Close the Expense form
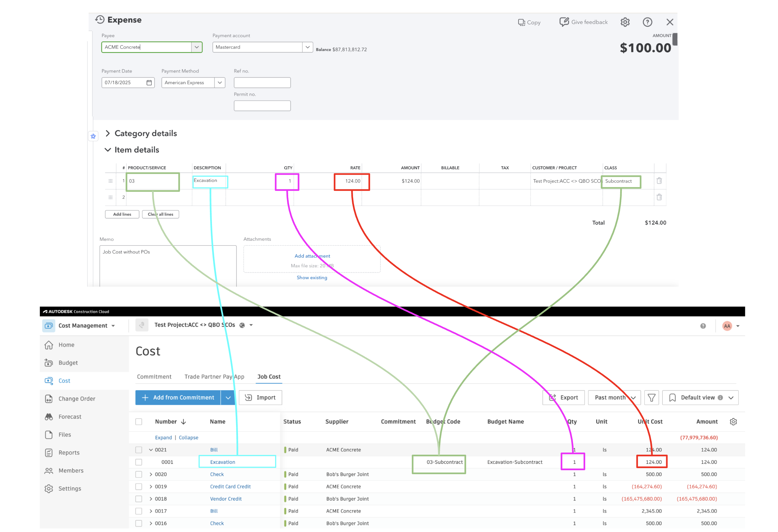778x532 pixels. tap(670, 22)
